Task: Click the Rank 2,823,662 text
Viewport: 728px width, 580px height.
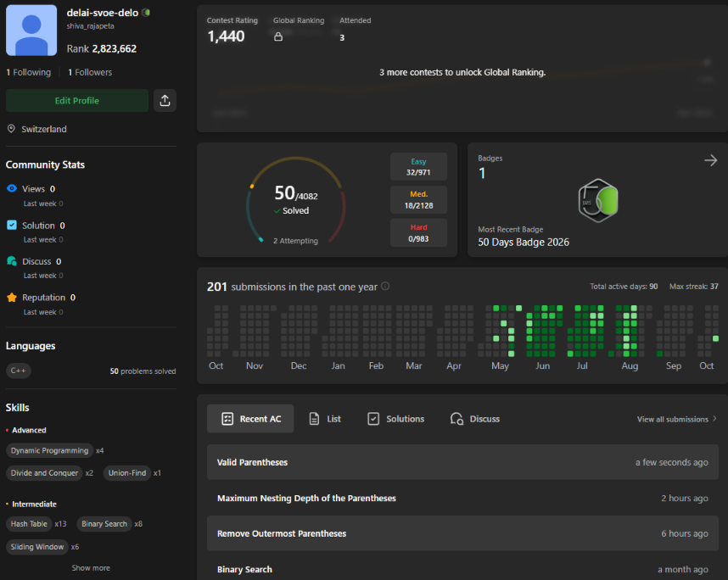Action: [102, 48]
